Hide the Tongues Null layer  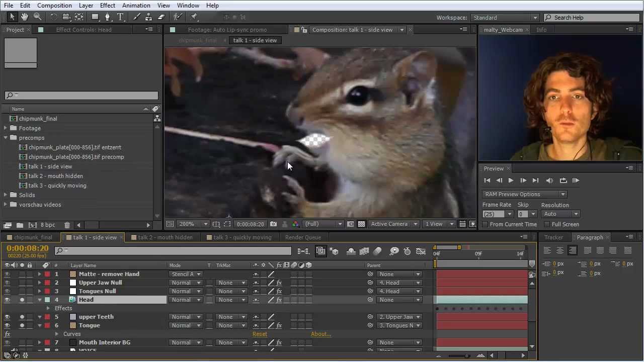(7, 291)
